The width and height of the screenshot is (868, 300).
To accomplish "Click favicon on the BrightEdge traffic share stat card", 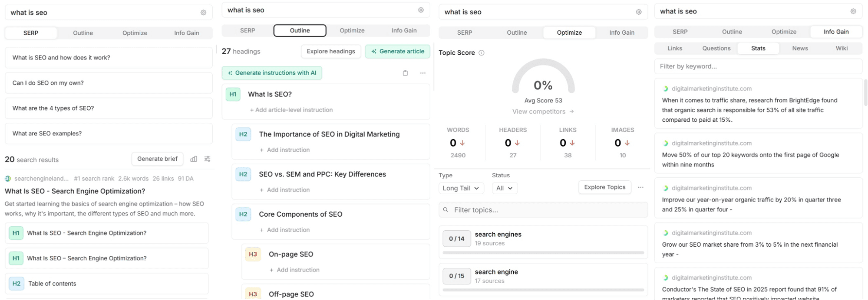I will pyautogui.click(x=666, y=89).
